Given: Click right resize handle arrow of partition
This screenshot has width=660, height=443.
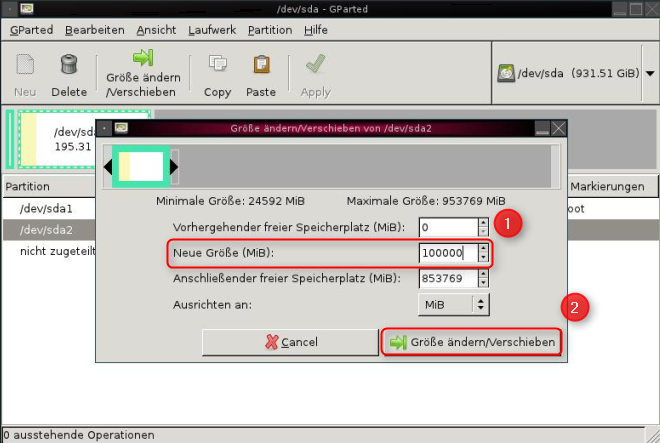Looking at the screenshot, I should click(174, 167).
